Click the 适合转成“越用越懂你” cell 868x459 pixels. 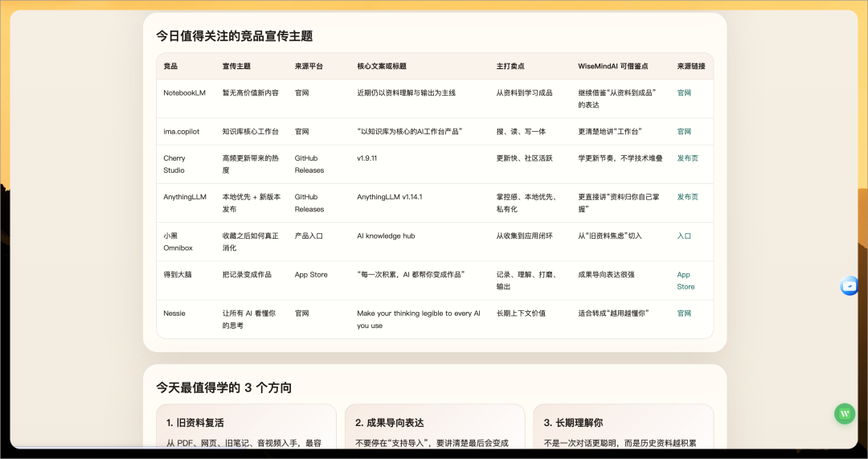(613, 314)
